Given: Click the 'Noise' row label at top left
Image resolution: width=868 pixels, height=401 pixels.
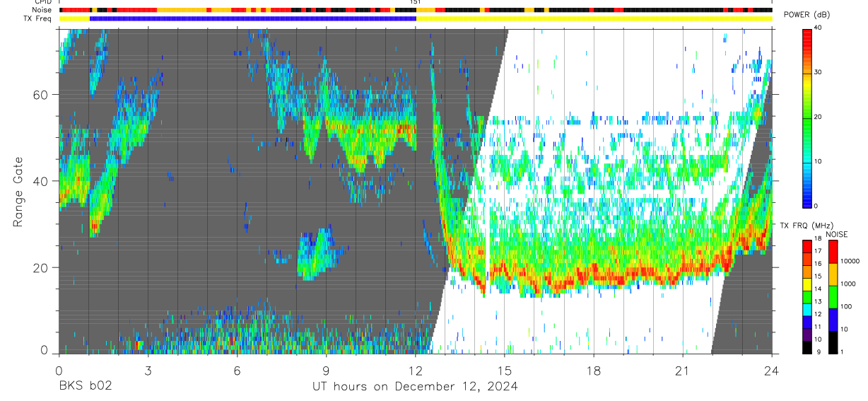Looking at the screenshot, I should 43,9.
